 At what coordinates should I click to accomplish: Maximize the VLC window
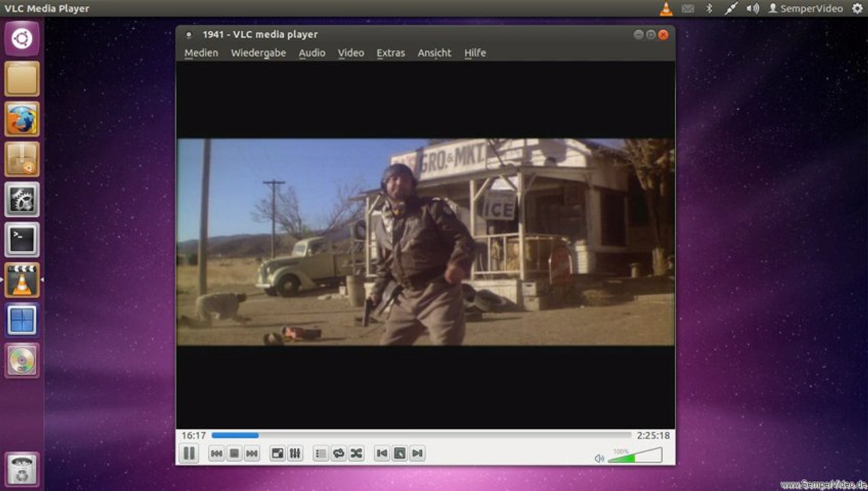(x=650, y=35)
